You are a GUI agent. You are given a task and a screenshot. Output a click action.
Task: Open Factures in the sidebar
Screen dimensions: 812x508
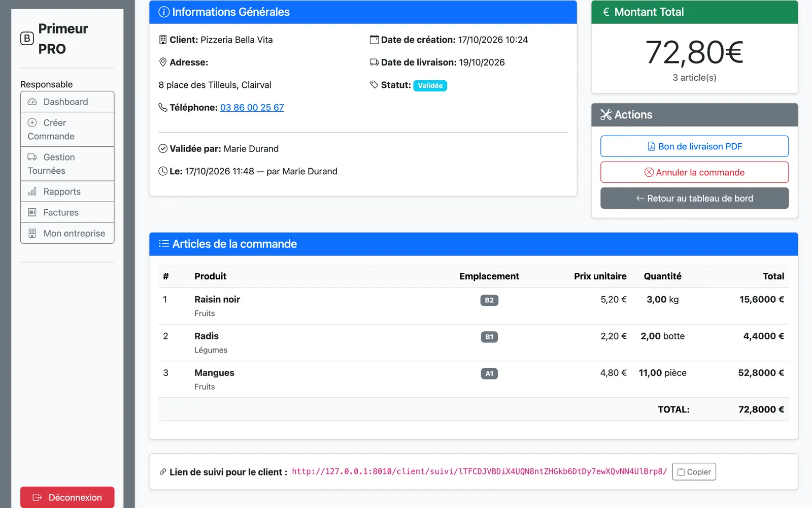pyautogui.click(x=67, y=212)
